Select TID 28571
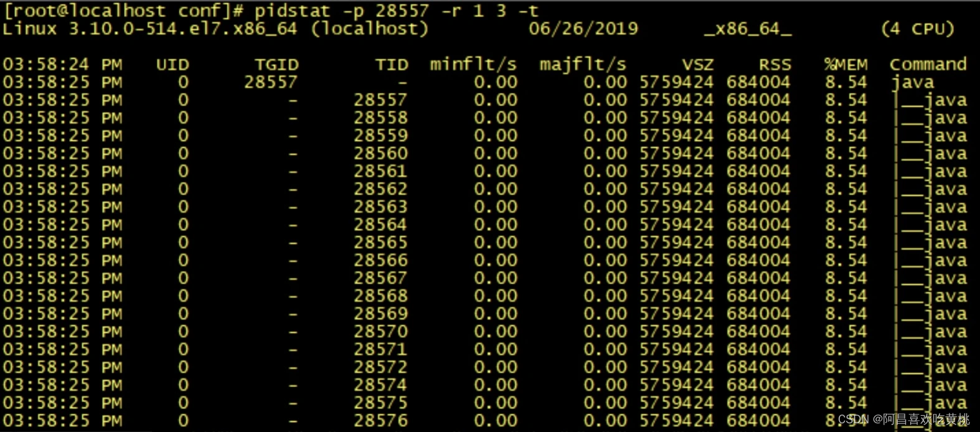Viewport: 980px width, 432px height. coord(380,350)
